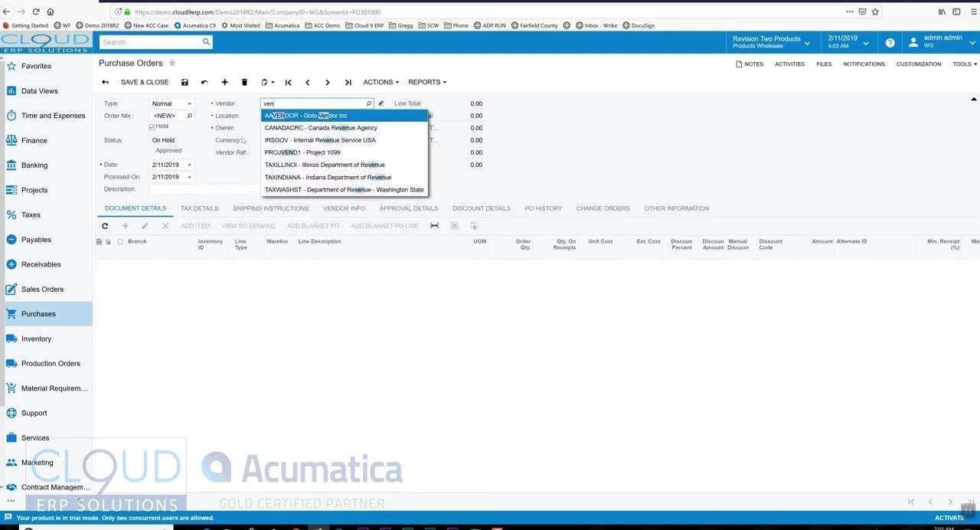Add new record with plus icon
The width and height of the screenshot is (980, 530).
pos(224,82)
